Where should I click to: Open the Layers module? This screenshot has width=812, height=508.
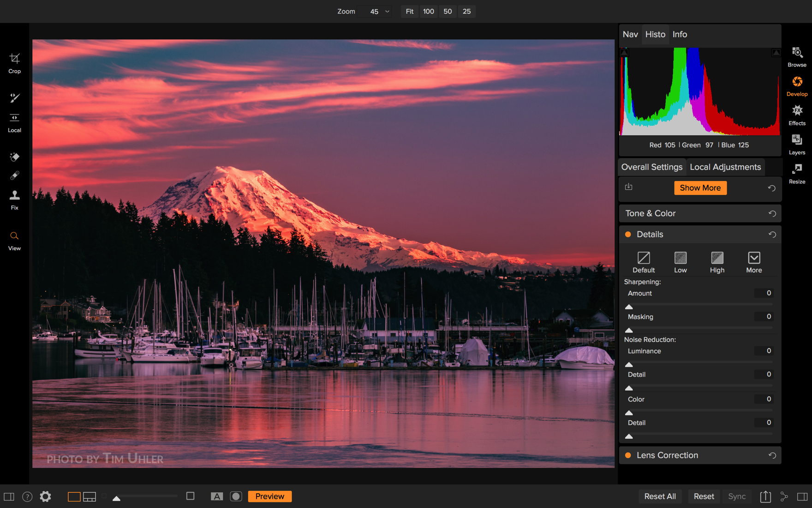797,145
